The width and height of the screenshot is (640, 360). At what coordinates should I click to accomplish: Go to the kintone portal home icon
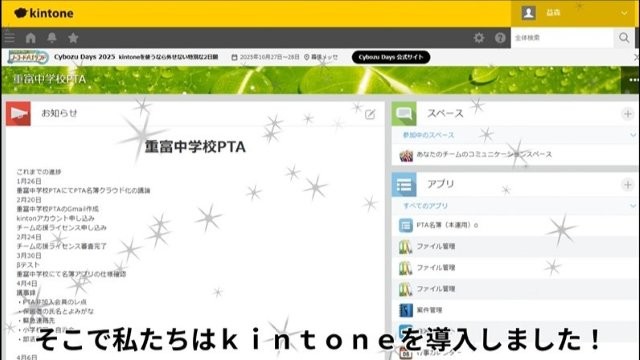click(31, 38)
